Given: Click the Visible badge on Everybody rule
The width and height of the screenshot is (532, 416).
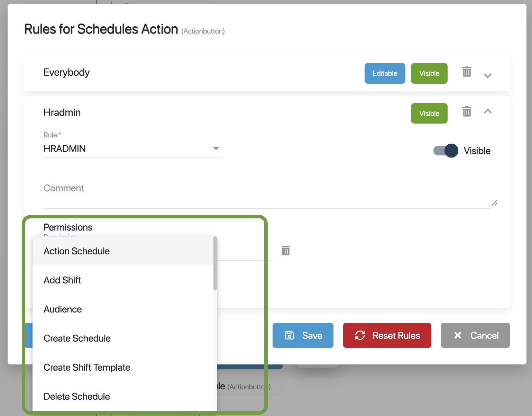Looking at the screenshot, I should pos(429,73).
